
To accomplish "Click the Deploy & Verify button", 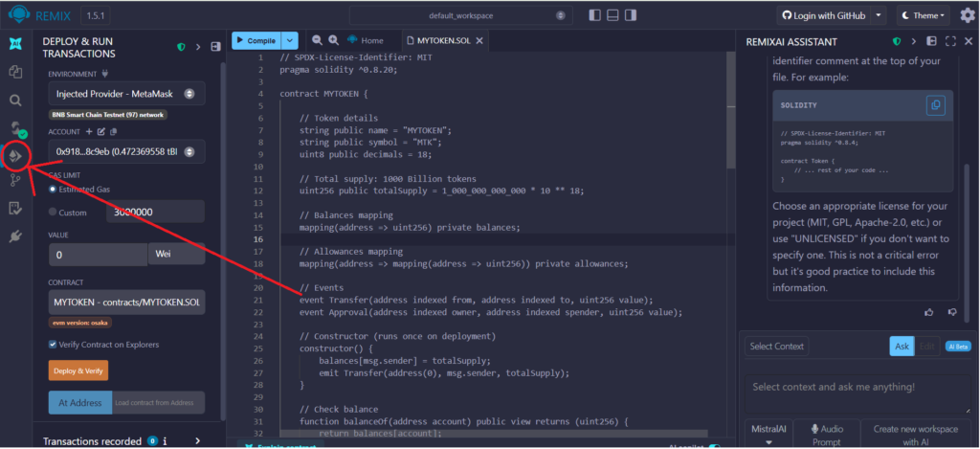I will [x=78, y=370].
